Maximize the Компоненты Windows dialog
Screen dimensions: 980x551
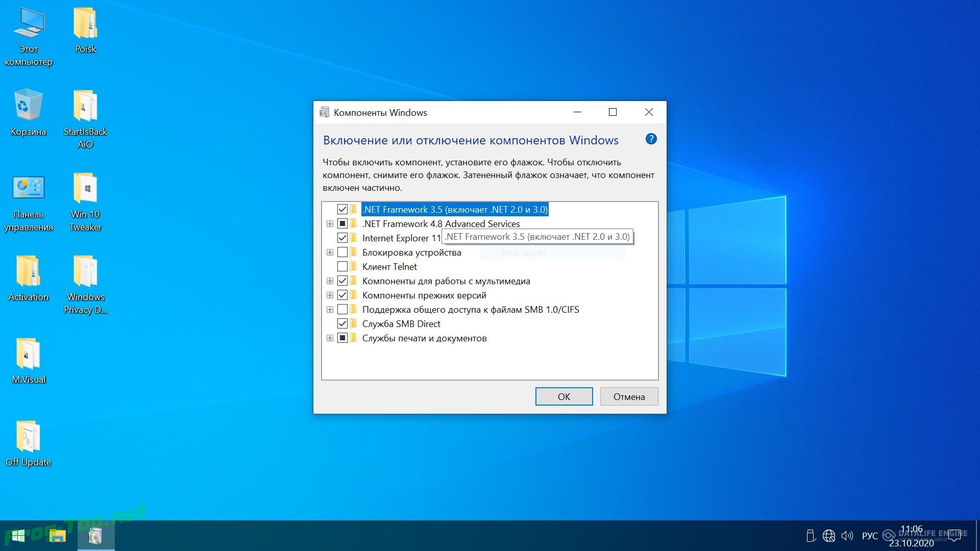pos(613,112)
